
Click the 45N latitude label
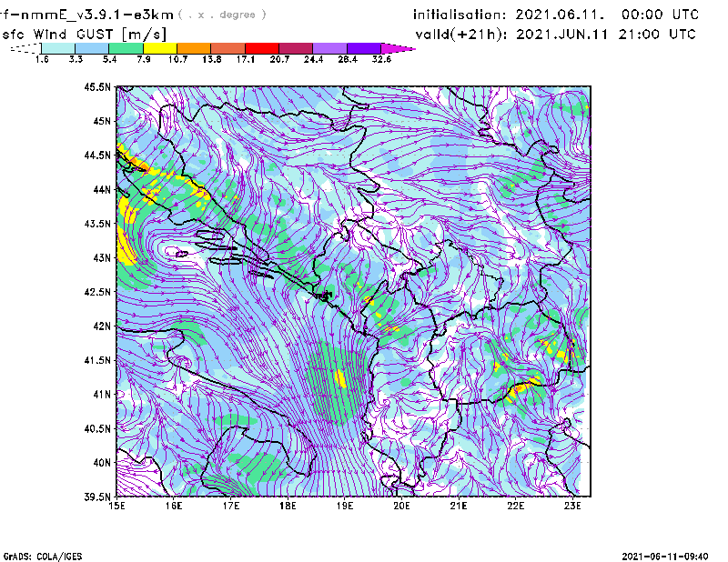(102, 121)
